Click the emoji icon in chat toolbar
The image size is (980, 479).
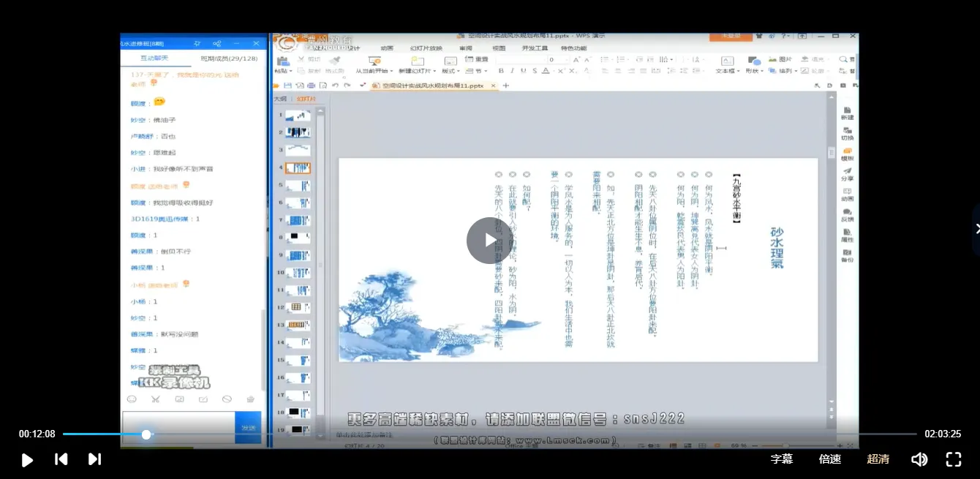pyautogui.click(x=132, y=399)
